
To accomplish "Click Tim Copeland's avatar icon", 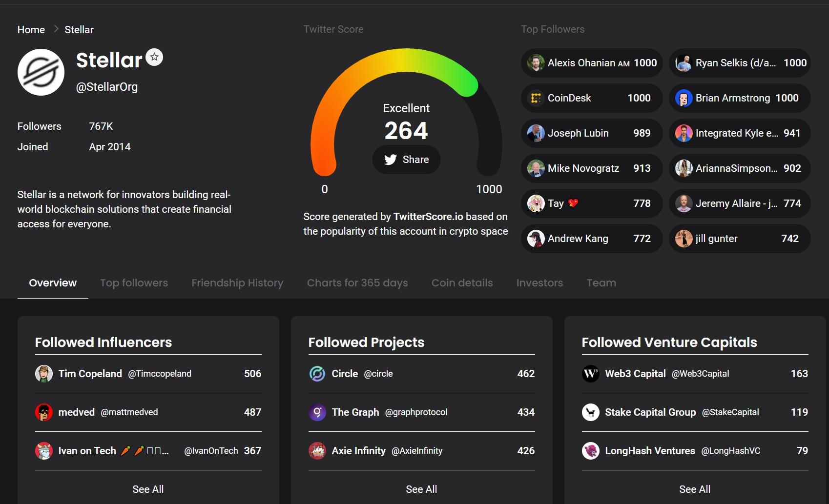I will 44,374.
